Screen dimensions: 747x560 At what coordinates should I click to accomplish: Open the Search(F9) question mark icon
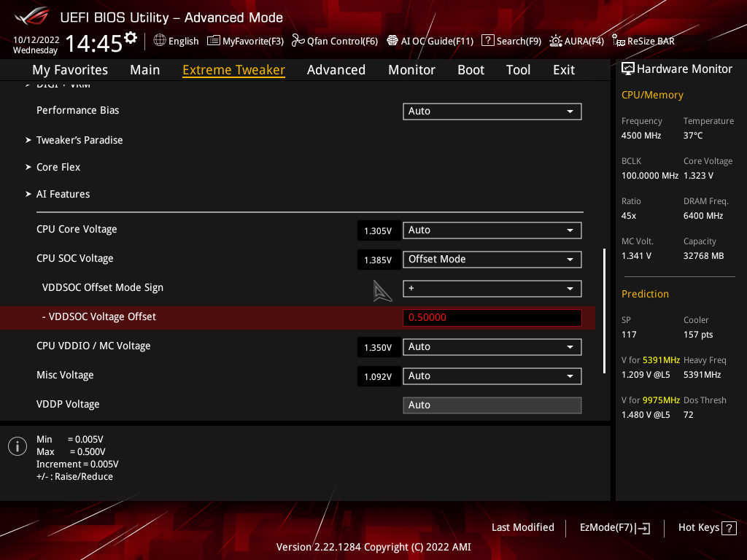pyautogui.click(x=487, y=41)
